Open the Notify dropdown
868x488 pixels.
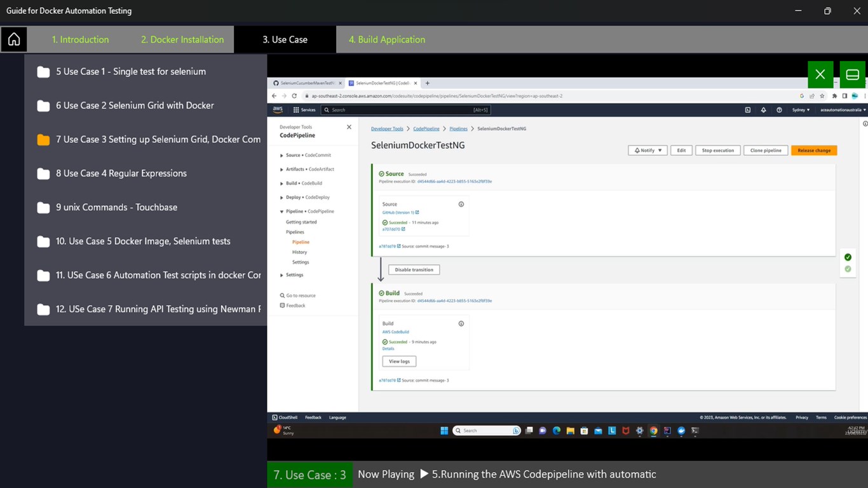click(648, 151)
